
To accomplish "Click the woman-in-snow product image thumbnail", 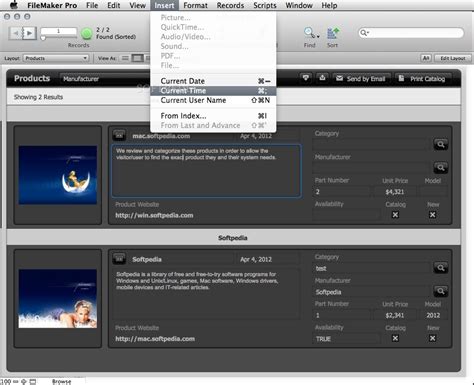I will click(x=58, y=298).
